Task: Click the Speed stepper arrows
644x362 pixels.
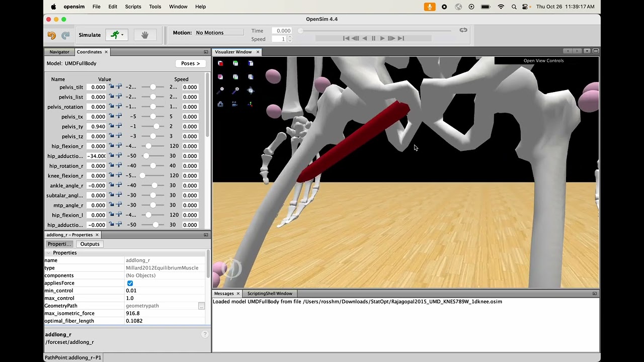Action: [x=290, y=39]
